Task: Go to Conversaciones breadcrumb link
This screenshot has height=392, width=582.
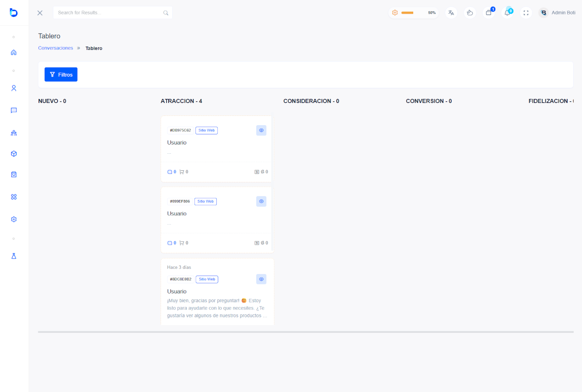Action: [x=55, y=48]
